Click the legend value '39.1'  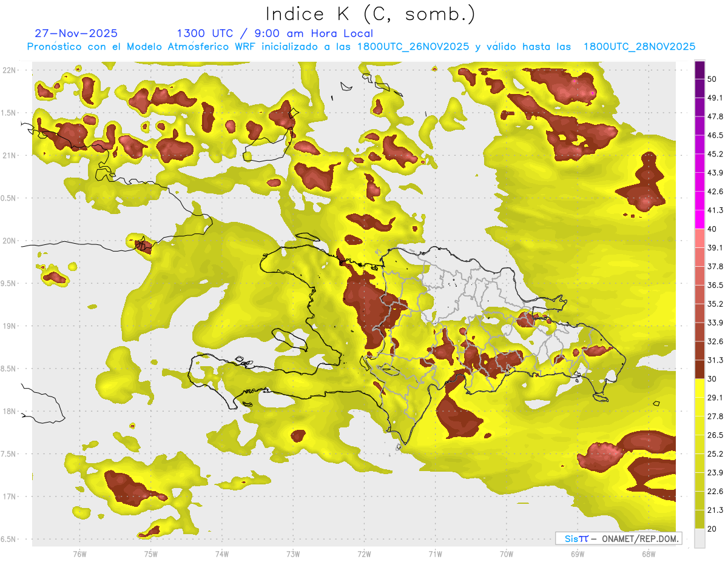tap(715, 248)
